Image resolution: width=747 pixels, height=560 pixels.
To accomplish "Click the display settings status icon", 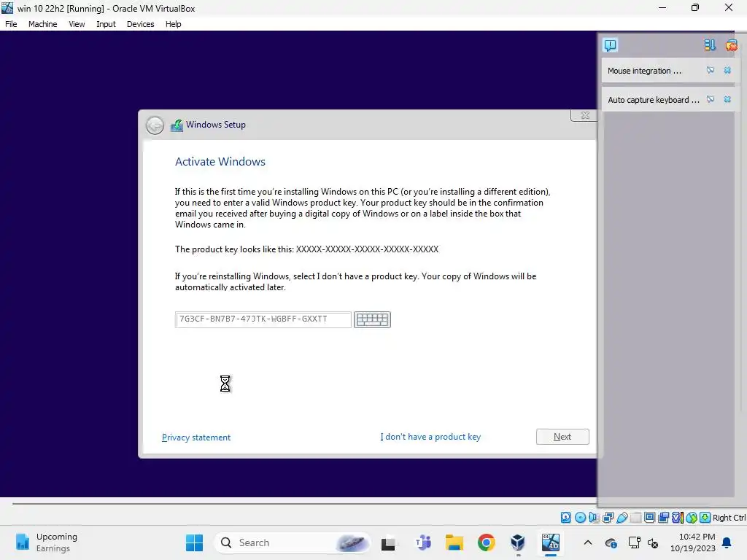I will coord(649,518).
